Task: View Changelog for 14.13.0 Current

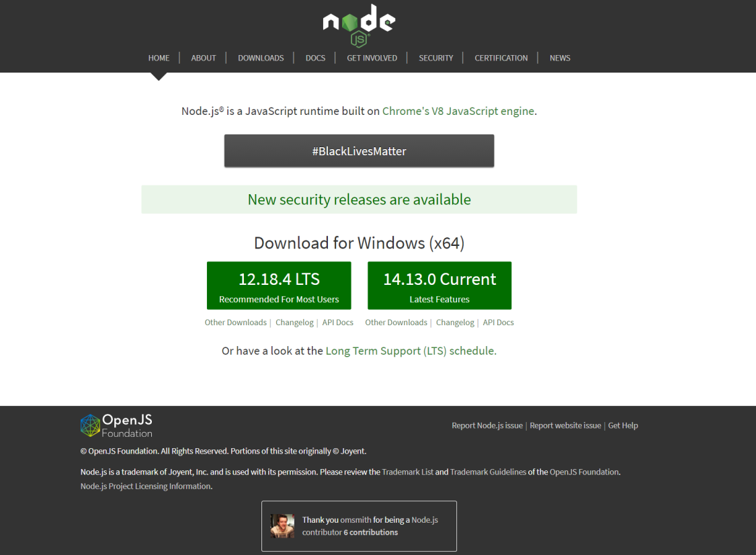Action: (455, 323)
